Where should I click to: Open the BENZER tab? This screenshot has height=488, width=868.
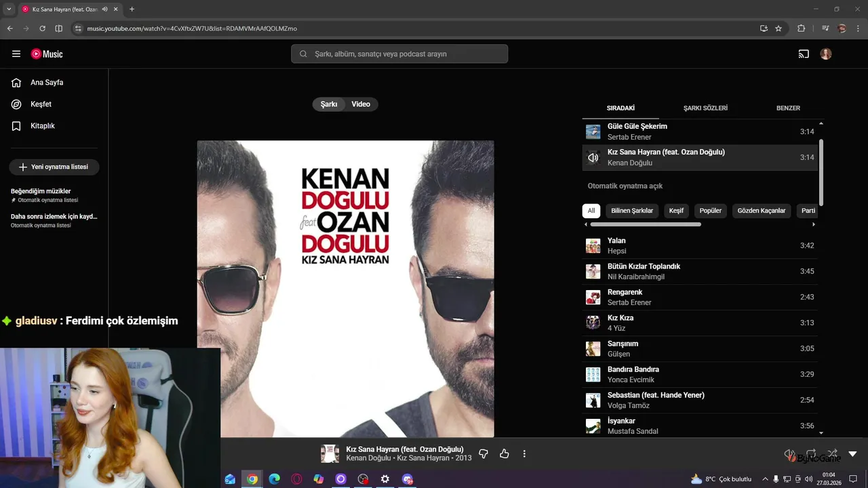point(788,108)
